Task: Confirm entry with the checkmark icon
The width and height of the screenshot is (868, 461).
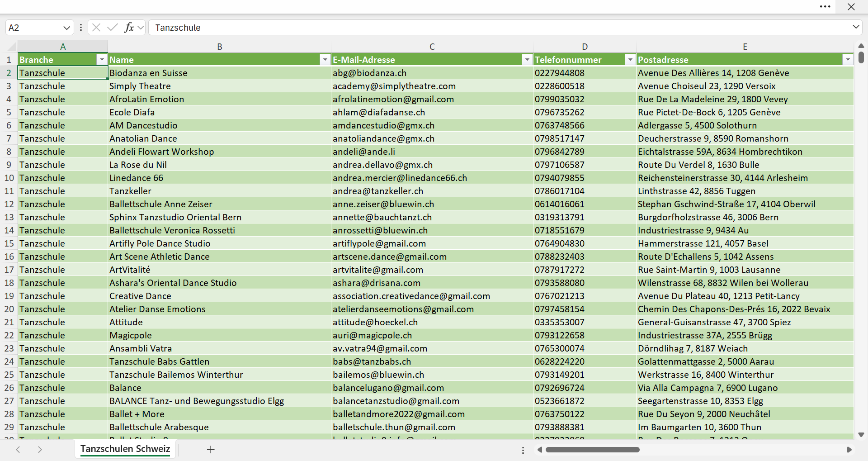Action: point(113,28)
